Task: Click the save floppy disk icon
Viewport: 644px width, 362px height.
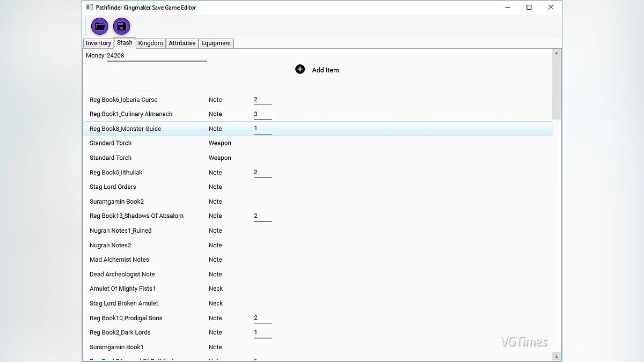Action: pyautogui.click(x=122, y=26)
